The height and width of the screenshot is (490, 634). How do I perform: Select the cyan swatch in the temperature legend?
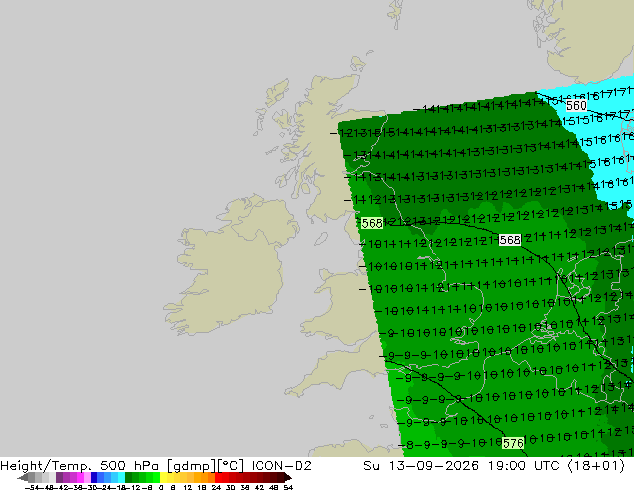tap(121, 477)
